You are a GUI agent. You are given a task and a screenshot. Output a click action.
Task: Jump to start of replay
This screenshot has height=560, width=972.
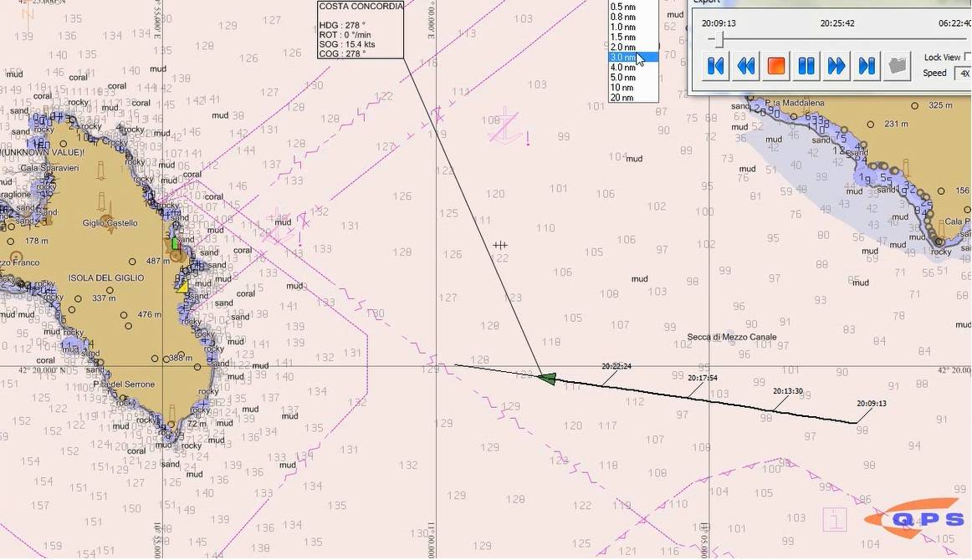[x=715, y=66]
